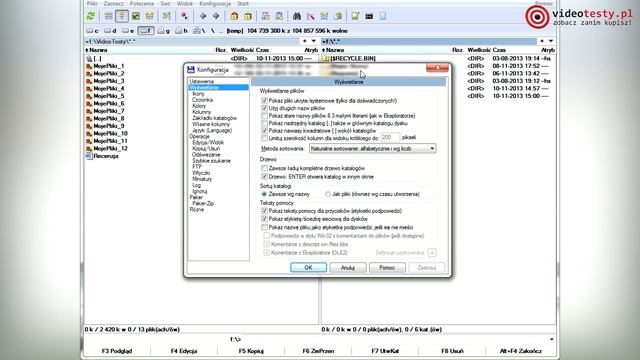Screen dimensions: 640x360
Task: Click the invert selection toolbar icon
Action: [x=167, y=16]
